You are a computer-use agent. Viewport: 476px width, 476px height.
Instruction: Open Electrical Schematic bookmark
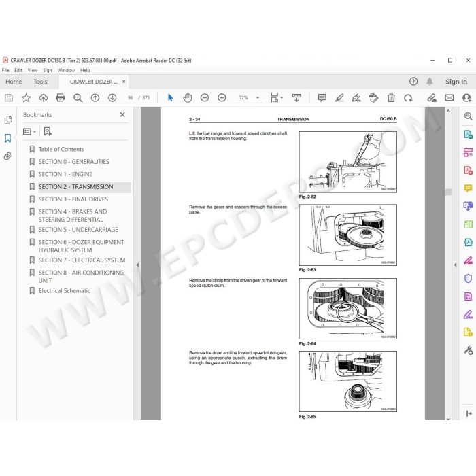click(65, 291)
